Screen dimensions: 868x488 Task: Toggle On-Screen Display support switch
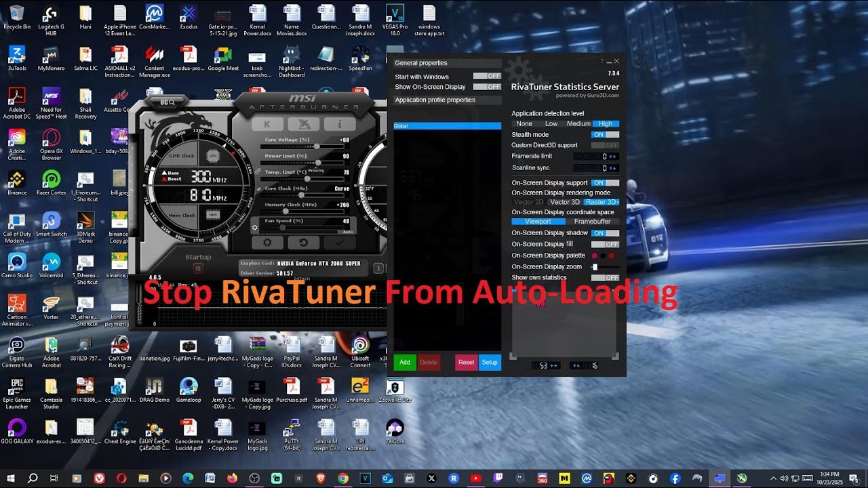click(x=605, y=183)
